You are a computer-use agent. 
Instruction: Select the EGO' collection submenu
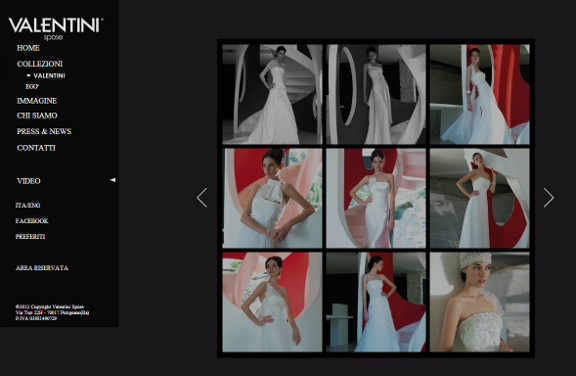coord(32,87)
